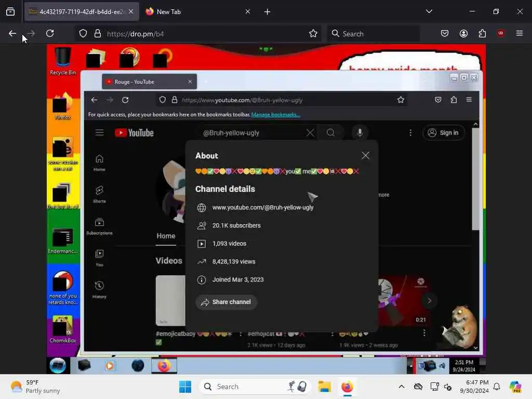The width and height of the screenshot is (532, 399).
Task: Open weather widget 59°F Partly sunny
Action: pos(35,387)
